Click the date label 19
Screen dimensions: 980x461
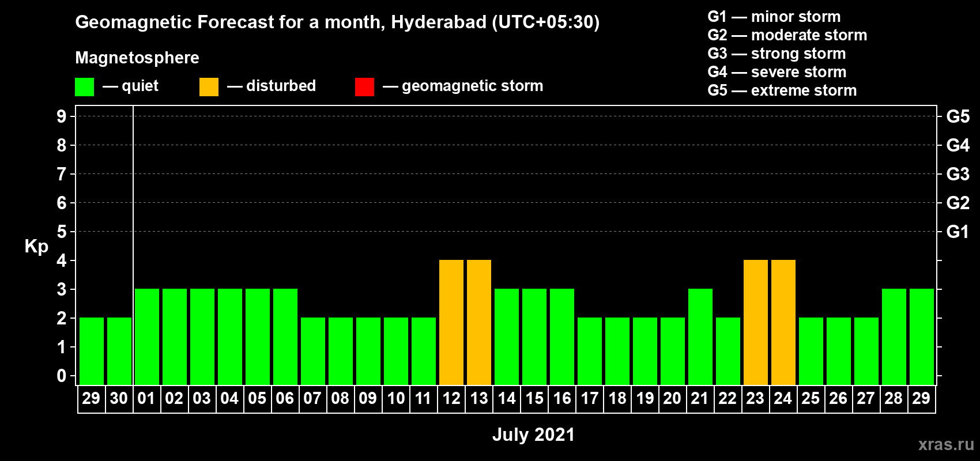644,399
